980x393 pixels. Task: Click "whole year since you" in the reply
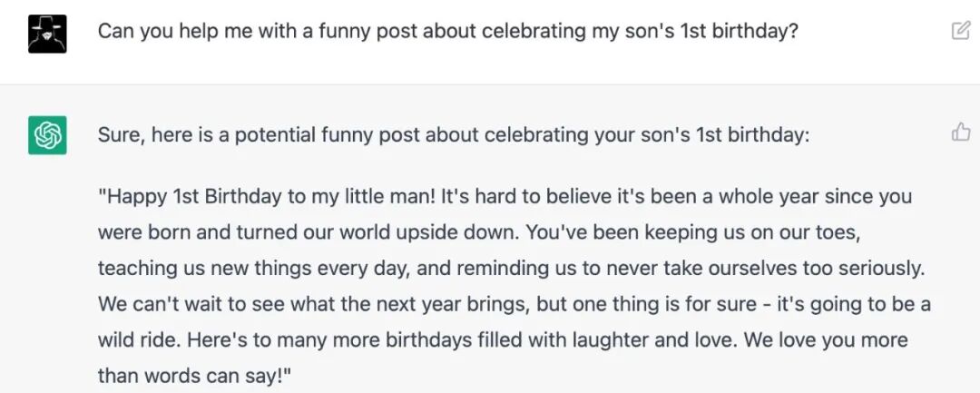point(819,196)
